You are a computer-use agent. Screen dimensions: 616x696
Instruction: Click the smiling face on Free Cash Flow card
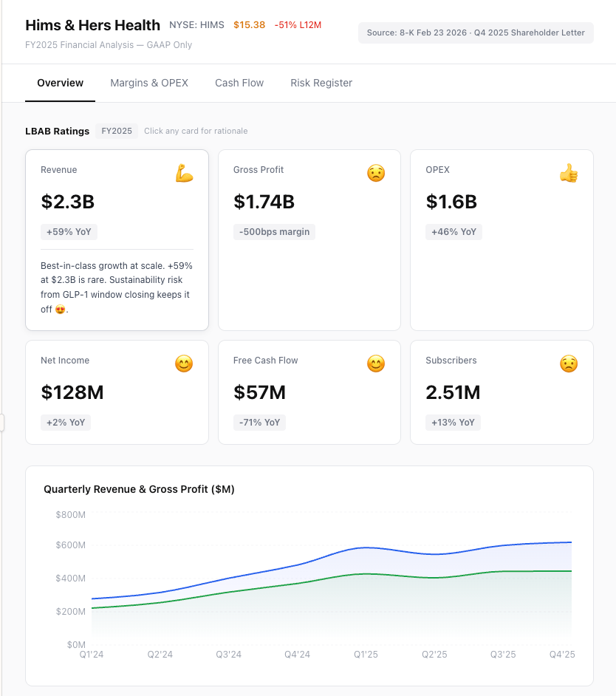click(376, 364)
